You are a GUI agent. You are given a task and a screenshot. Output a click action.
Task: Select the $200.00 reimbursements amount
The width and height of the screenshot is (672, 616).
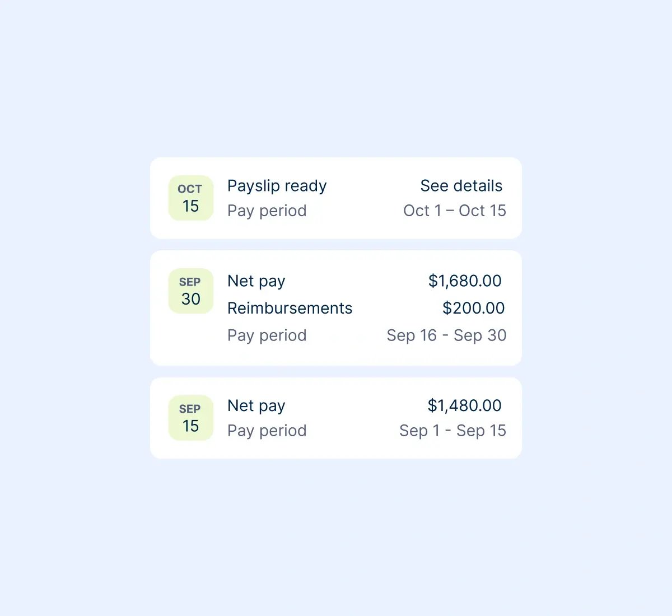tap(473, 308)
